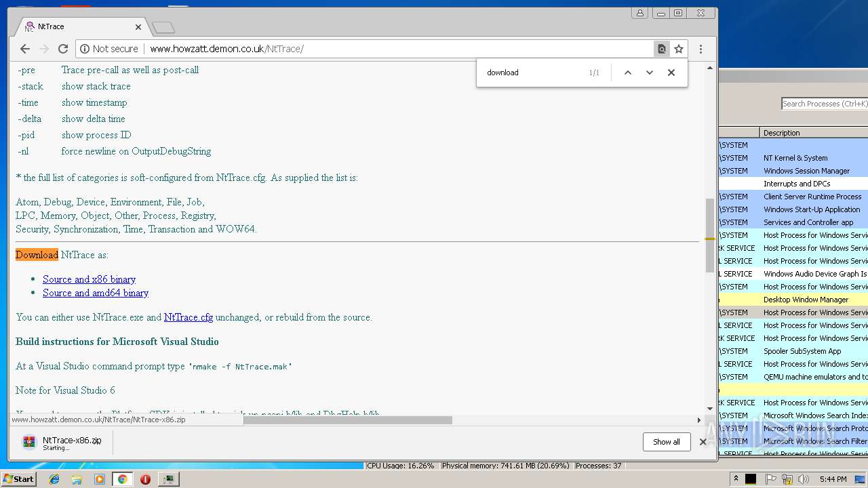Open a new tab
Image resolution: width=868 pixels, height=488 pixels.
point(163,27)
